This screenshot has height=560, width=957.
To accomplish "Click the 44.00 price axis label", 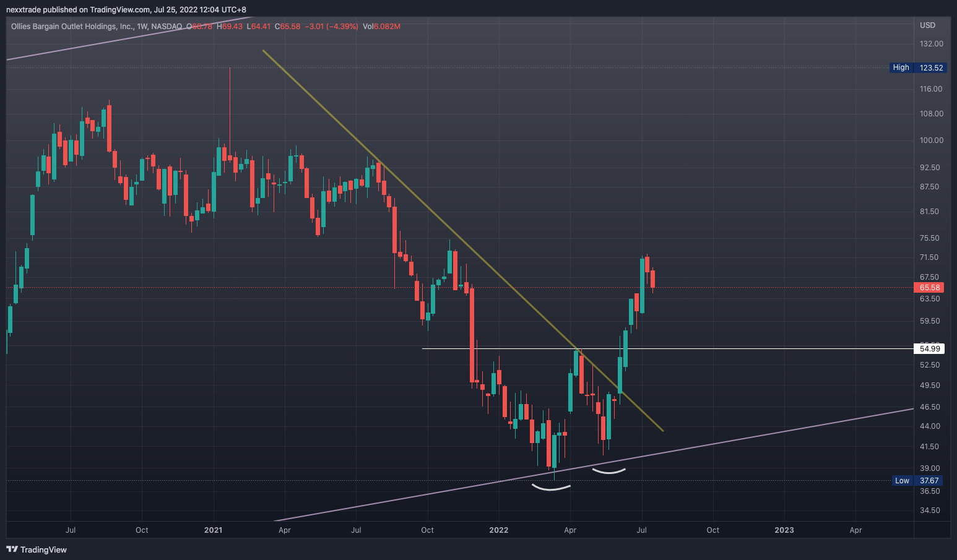I will tap(930, 426).
